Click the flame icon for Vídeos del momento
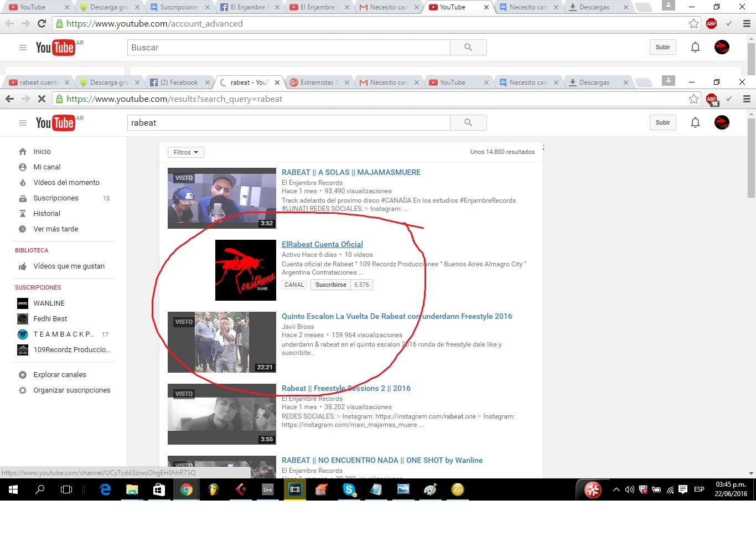 (x=23, y=183)
